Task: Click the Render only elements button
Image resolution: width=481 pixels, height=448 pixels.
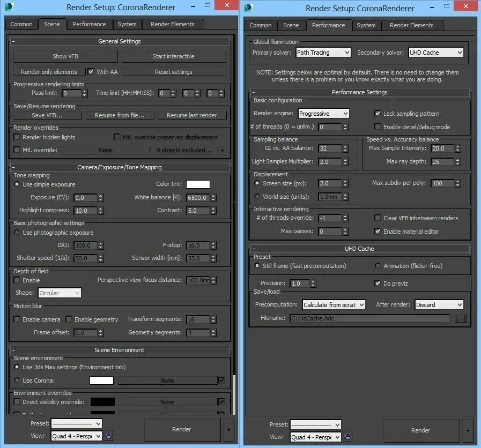Action: click(49, 72)
